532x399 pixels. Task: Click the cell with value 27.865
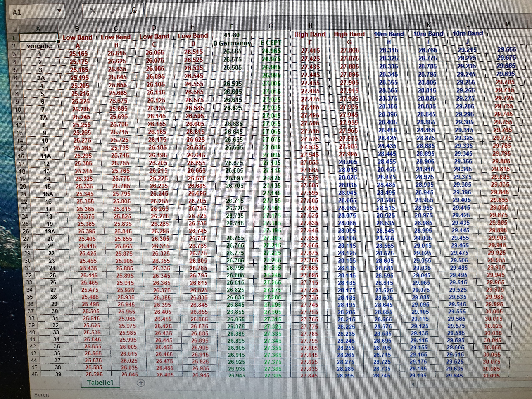[349, 50]
